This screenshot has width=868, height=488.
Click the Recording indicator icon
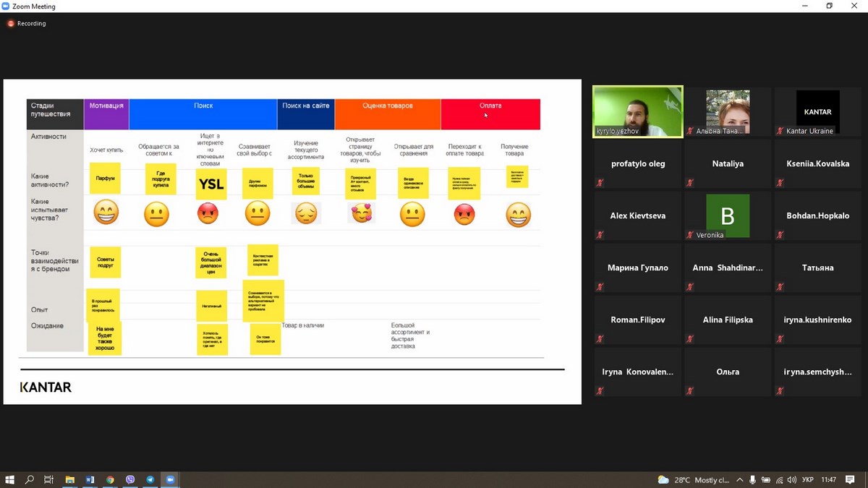pyautogui.click(x=11, y=23)
